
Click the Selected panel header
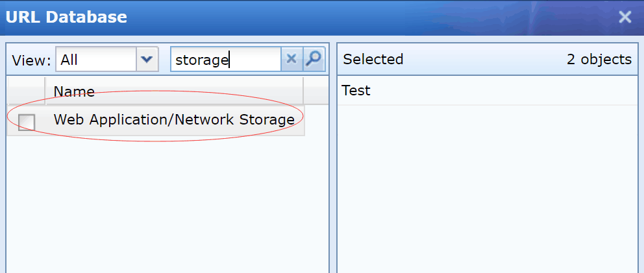coord(373,60)
